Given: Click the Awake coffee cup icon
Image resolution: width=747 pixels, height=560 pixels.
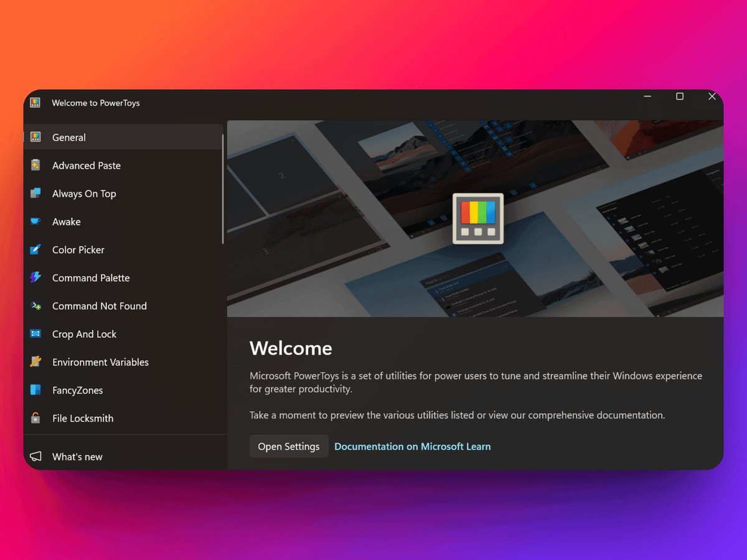Looking at the screenshot, I should [x=35, y=222].
